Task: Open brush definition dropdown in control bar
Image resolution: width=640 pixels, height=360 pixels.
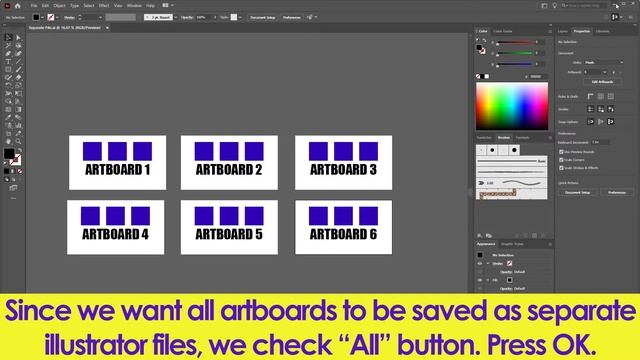Action: click(176, 18)
